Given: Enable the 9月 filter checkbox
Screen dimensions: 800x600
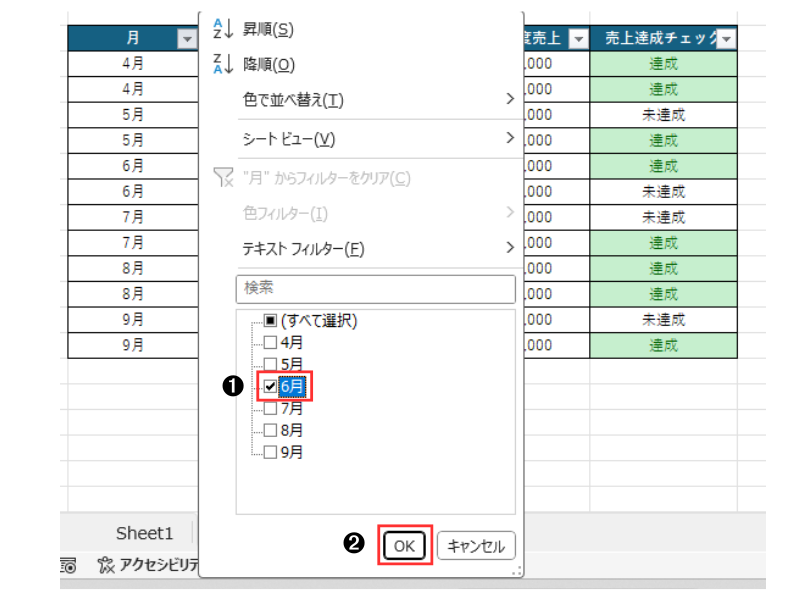Looking at the screenshot, I should pos(270,451).
